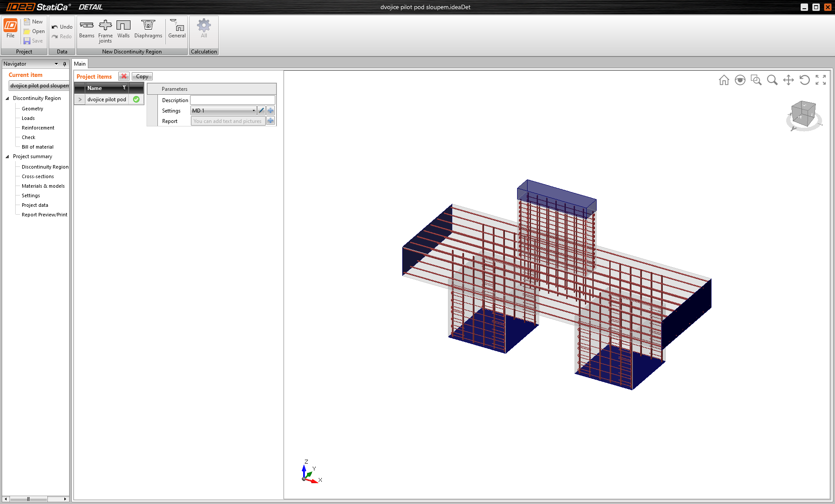Collapse the Project summary tree node
Viewport: 835px width, 504px height.
(x=7, y=156)
